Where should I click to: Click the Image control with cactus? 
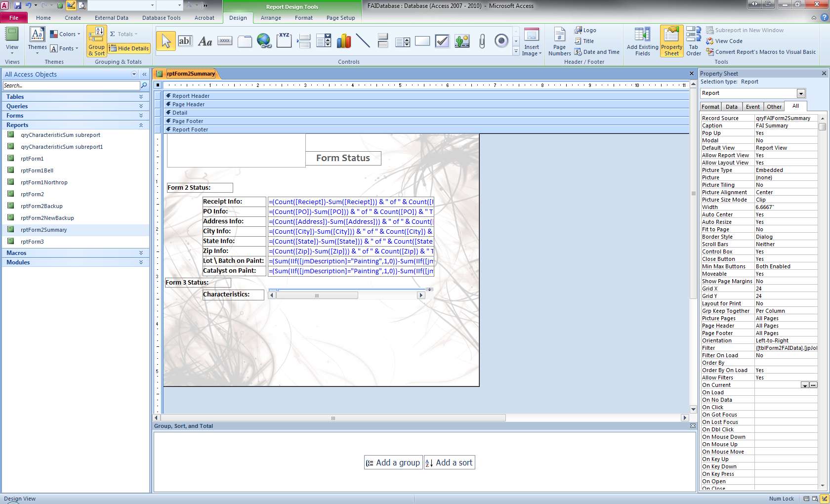click(x=462, y=41)
